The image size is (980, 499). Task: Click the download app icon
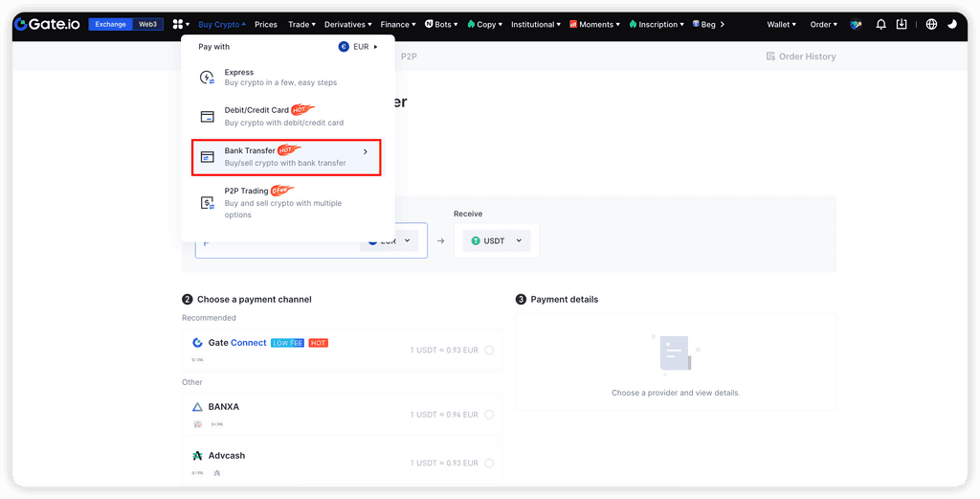(902, 24)
